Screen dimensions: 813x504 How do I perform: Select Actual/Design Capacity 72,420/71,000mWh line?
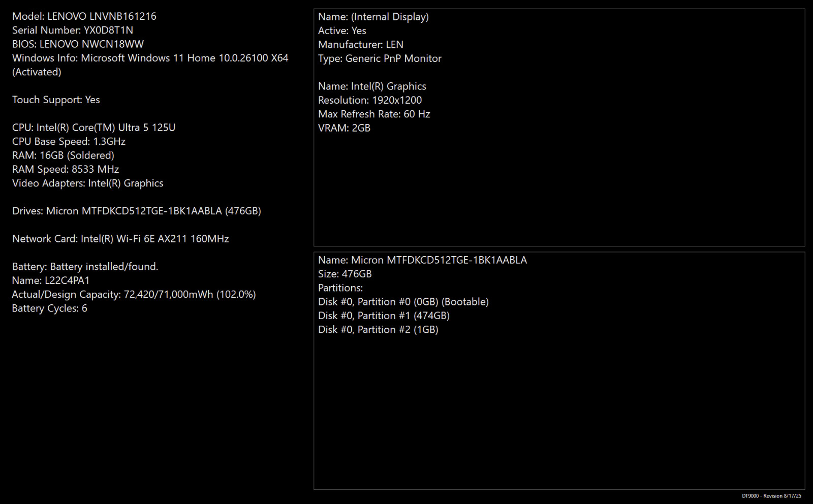(x=134, y=294)
